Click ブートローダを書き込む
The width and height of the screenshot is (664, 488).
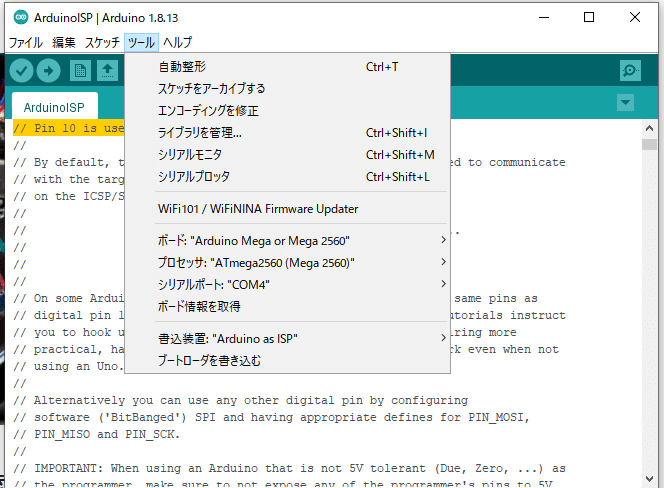(288, 360)
